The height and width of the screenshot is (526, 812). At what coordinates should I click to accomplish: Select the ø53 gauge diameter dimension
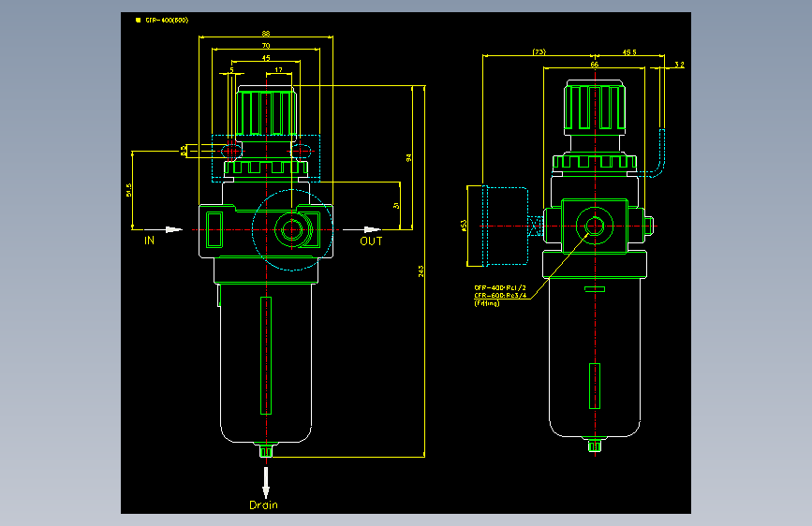(x=464, y=226)
